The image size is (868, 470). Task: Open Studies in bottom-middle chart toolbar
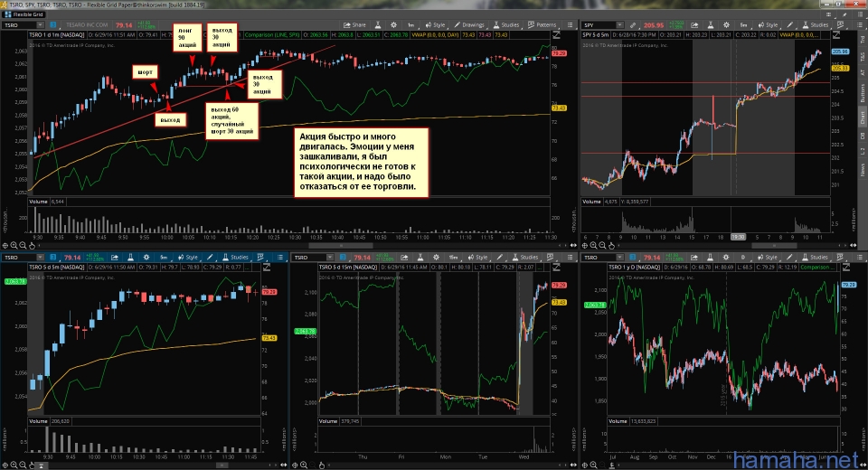tap(524, 258)
